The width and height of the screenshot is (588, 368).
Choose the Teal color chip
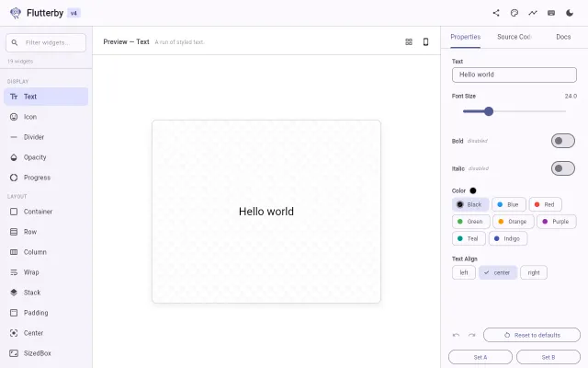[469, 238]
